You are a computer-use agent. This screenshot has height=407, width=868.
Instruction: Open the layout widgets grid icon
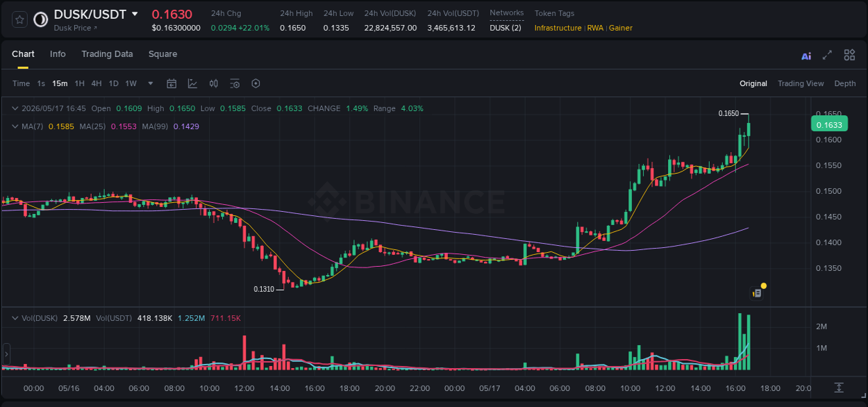[849, 55]
